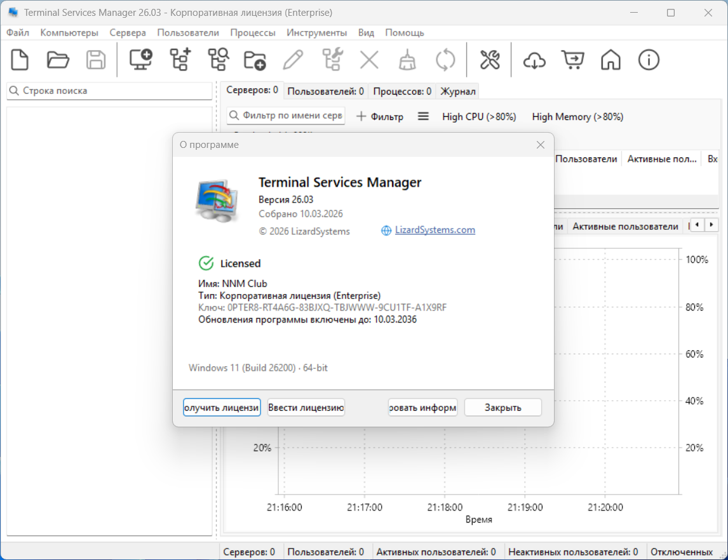728x560 pixels.
Task: Click the copy information button
Action: coord(422,408)
